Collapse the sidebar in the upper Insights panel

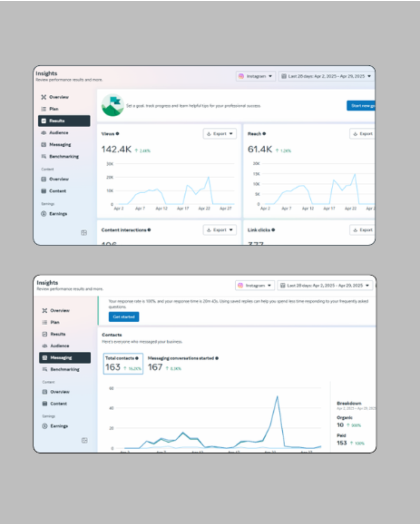tap(84, 233)
